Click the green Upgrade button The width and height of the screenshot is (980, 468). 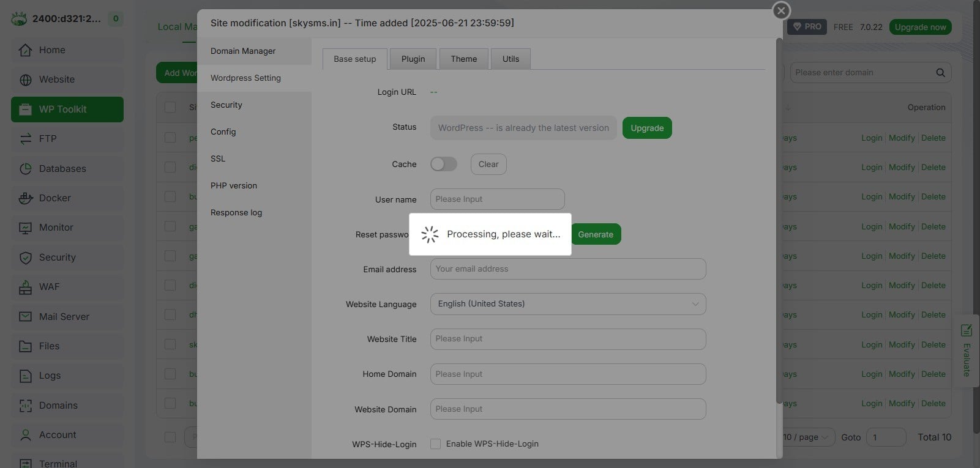[646, 128]
